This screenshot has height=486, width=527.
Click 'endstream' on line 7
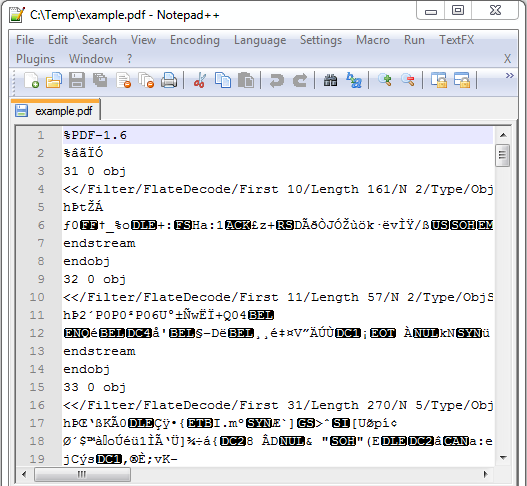(x=99, y=243)
